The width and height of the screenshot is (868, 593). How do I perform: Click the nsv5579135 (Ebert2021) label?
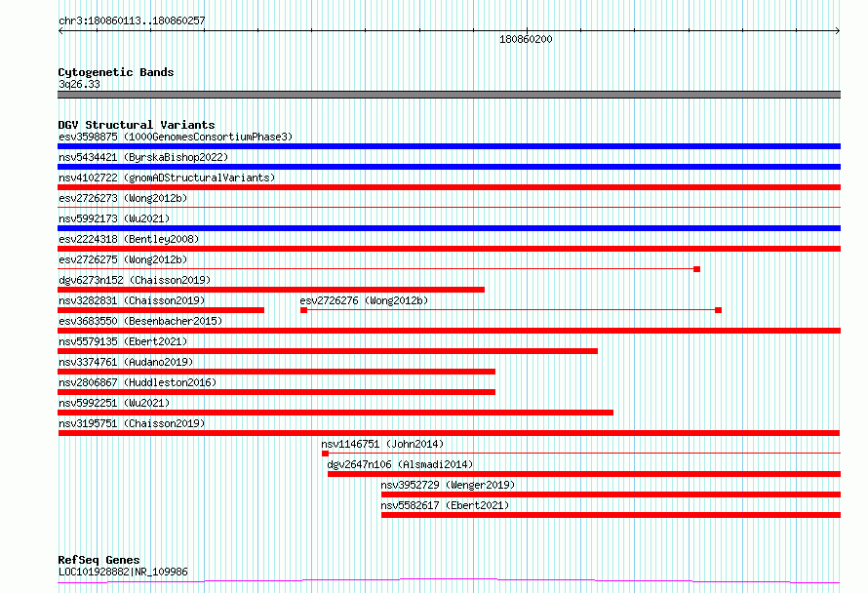point(123,341)
